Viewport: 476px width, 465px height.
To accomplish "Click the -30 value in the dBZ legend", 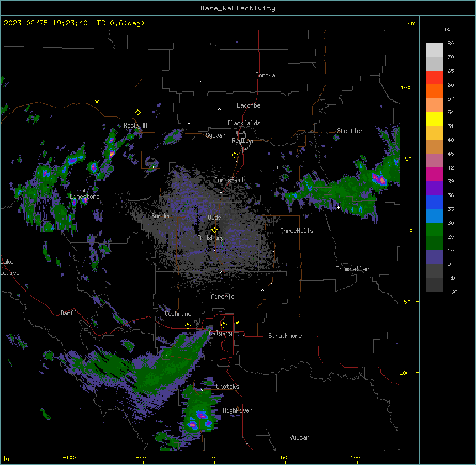I will [452, 292].
